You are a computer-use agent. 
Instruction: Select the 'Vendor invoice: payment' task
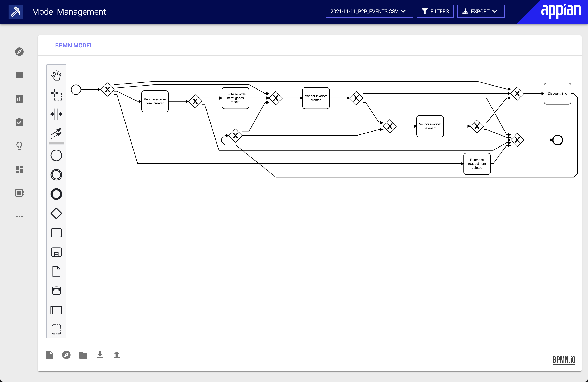coord(430,126)
